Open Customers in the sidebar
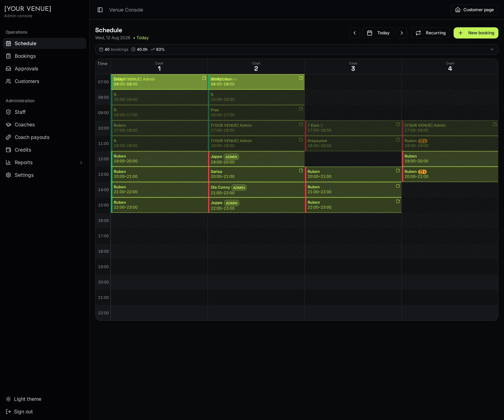 click(45, 81)
